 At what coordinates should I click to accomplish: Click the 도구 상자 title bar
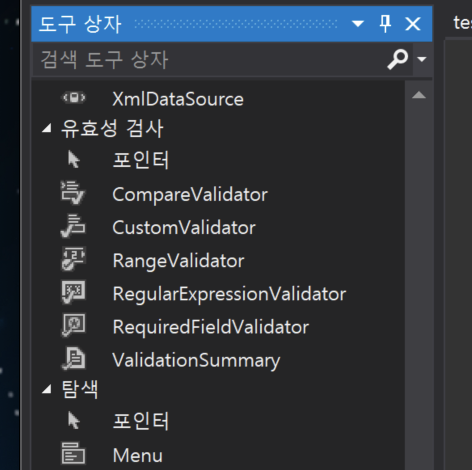[x=232, y=24]
